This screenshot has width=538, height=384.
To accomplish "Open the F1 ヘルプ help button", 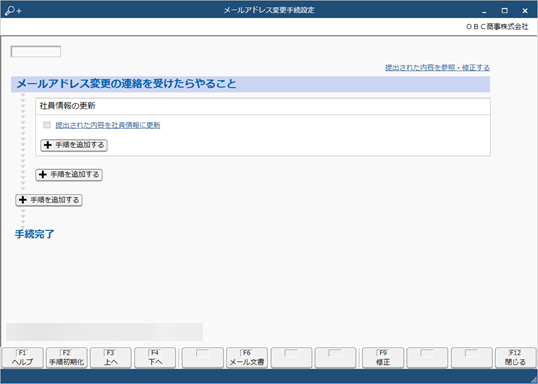I will click(23, 358).
